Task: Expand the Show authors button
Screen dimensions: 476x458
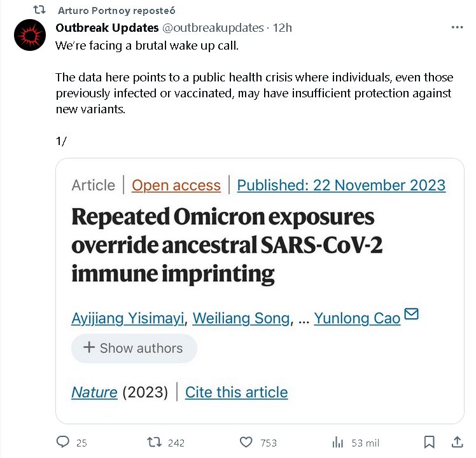Action: click(134, 348)
